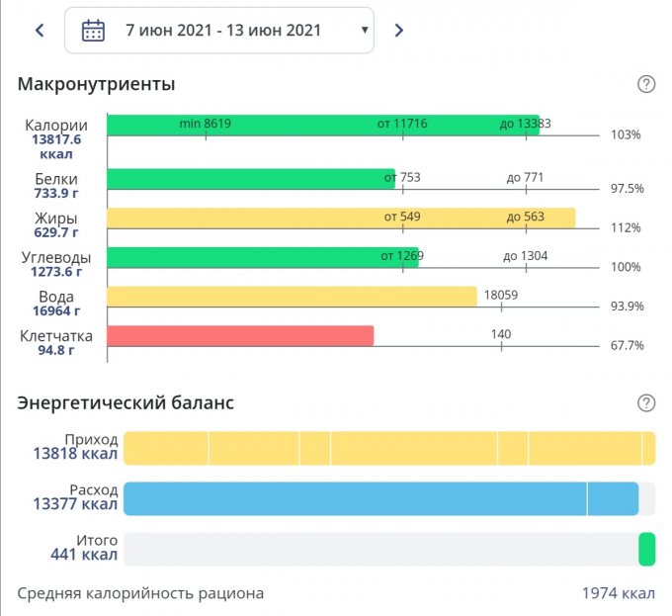This screenshot has height=616, width=672.
Task: Open the calendar icon in date picker
Action: click(93, 31)
